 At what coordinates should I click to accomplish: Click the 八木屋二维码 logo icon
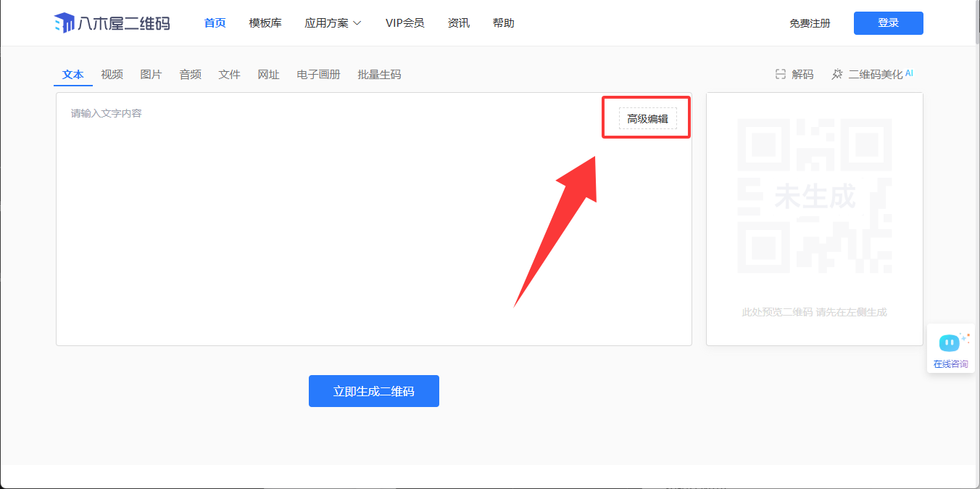coord(65,23)
